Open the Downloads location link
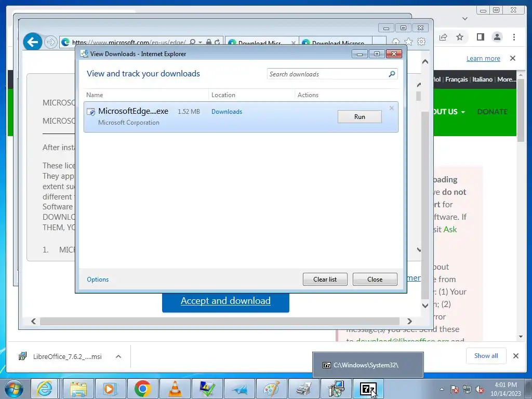Image resolution: width=532 pixels, height=399 pixels. tap(227, 112)
